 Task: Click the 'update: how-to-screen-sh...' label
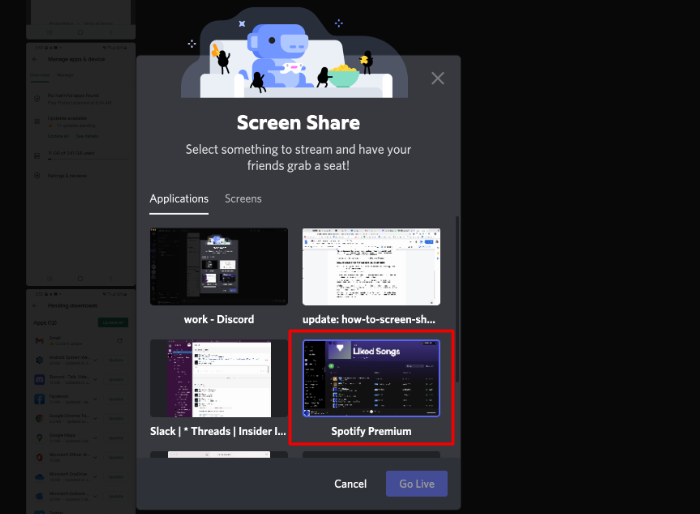click(x=369, y=319)
